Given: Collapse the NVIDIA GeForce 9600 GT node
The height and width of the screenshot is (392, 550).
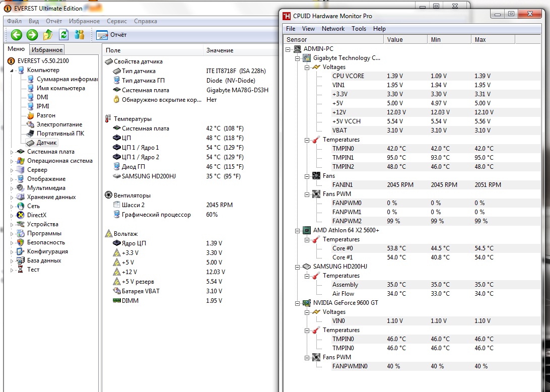Looking at the screenshot, I should [x=298, y=303].
